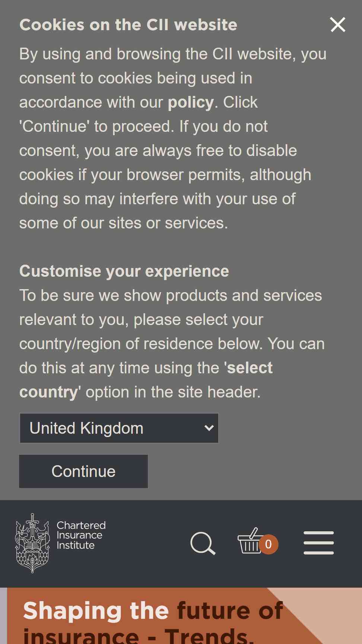Click the cookie consent paragraph text
The height and width of the screenshot is (644, 362).
(173, 138)
